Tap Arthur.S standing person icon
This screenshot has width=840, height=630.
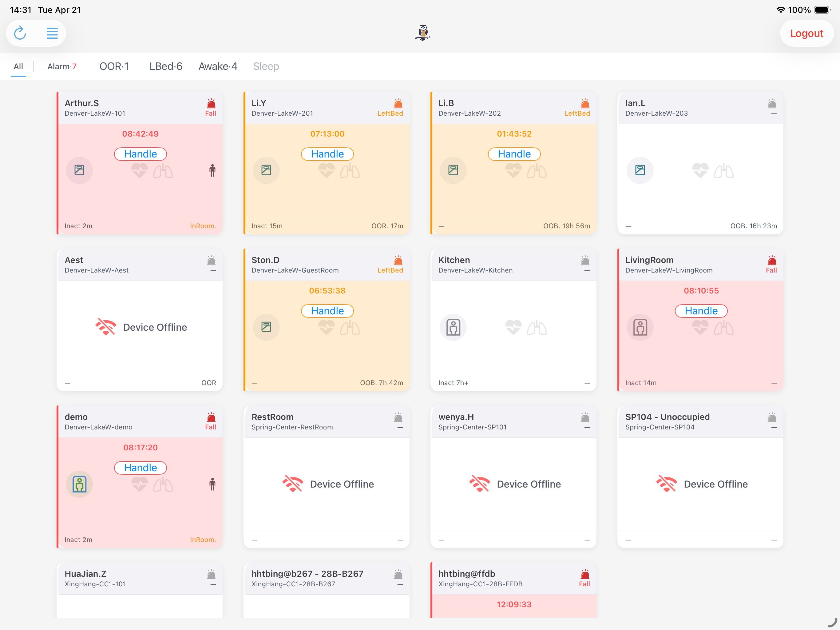click(x=212, y=171)
